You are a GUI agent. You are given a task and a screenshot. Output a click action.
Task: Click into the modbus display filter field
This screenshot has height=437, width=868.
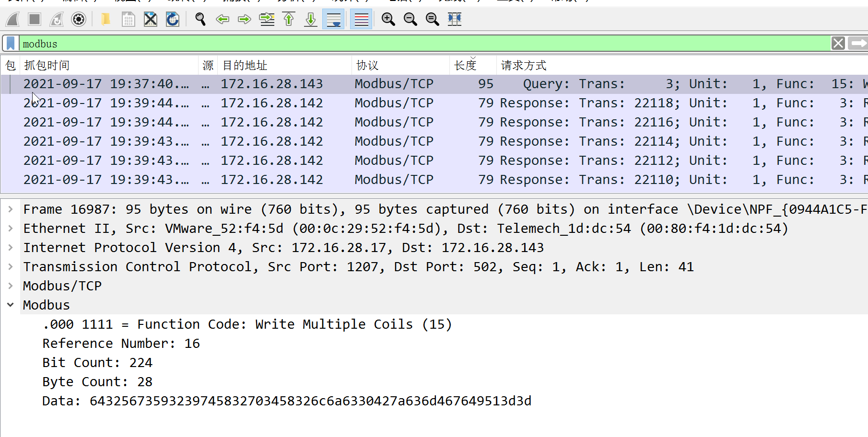pos(424,44)
